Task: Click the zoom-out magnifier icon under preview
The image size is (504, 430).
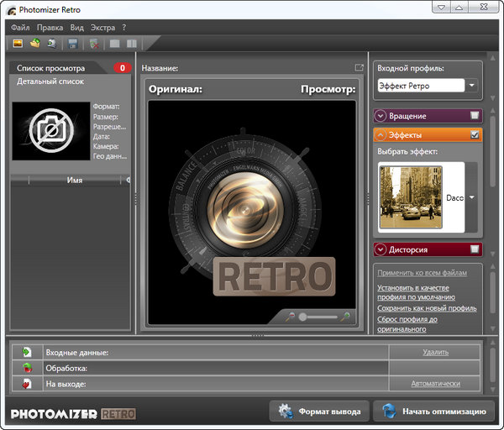Action: point(290,317)
